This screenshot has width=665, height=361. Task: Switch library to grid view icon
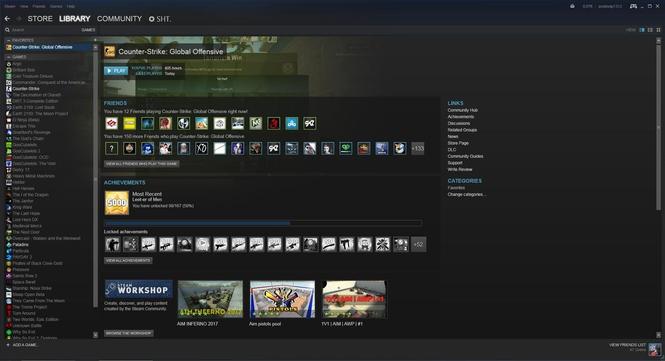[x=658, y=30]
